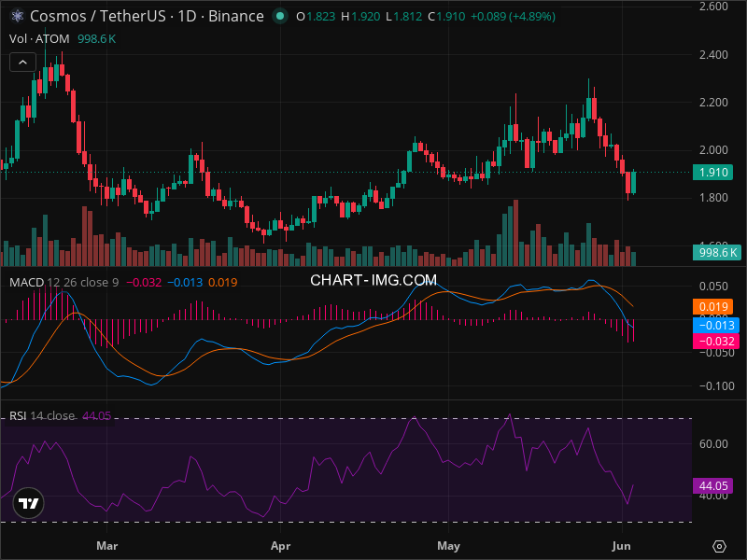Viewport: 747px width, 560px height.
Task: Click the orange MACD signal label 0.019
Action: click(x=712, y=307)
